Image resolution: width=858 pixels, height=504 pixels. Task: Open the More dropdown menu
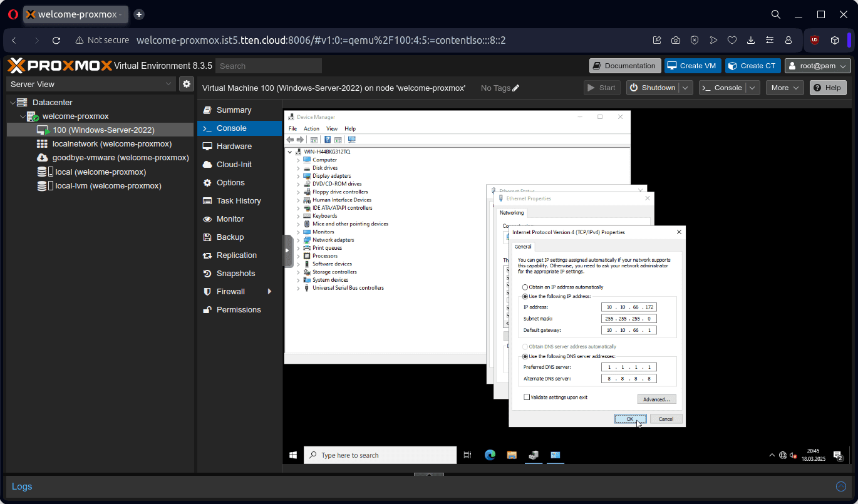785,88
